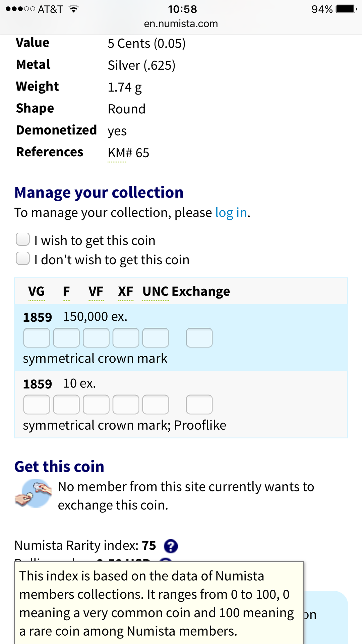
Task: Click XF field for 1859 Prooflike row
Action: 126,405
